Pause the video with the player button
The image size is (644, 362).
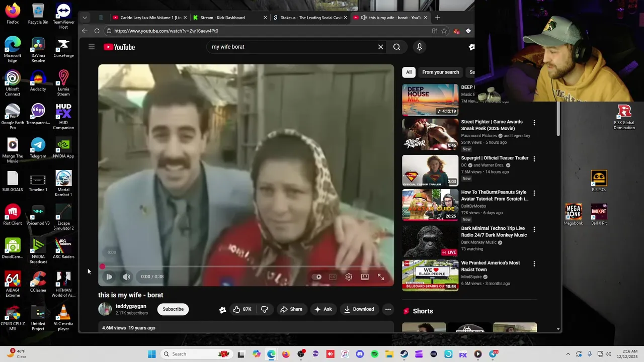click(109, 277)
